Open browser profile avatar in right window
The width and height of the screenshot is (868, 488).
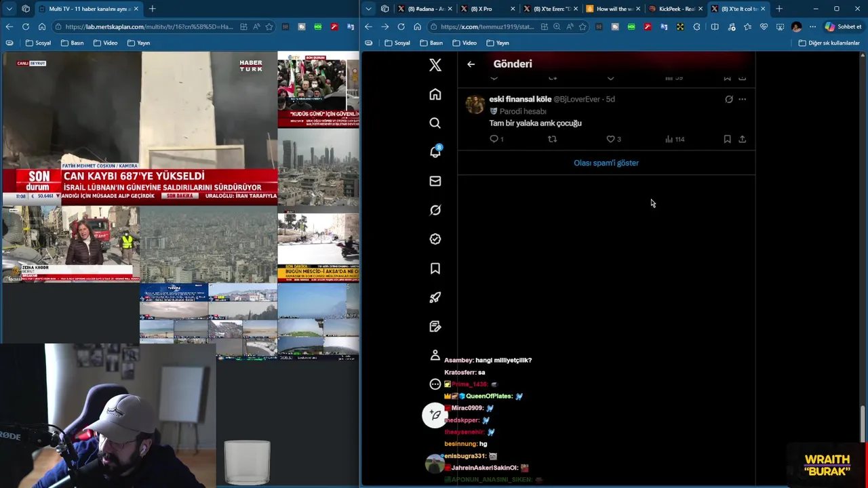(x=796, y=26)
